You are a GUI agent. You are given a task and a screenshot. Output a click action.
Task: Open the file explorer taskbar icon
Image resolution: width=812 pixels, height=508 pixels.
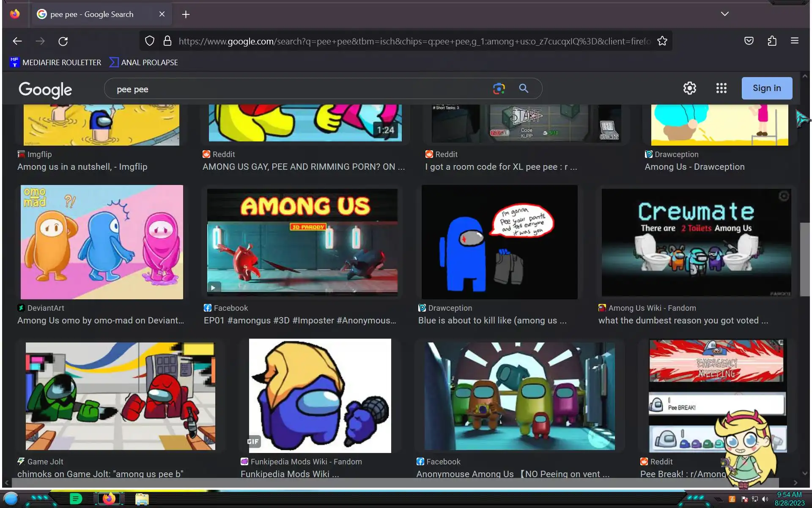coord(142,499)
